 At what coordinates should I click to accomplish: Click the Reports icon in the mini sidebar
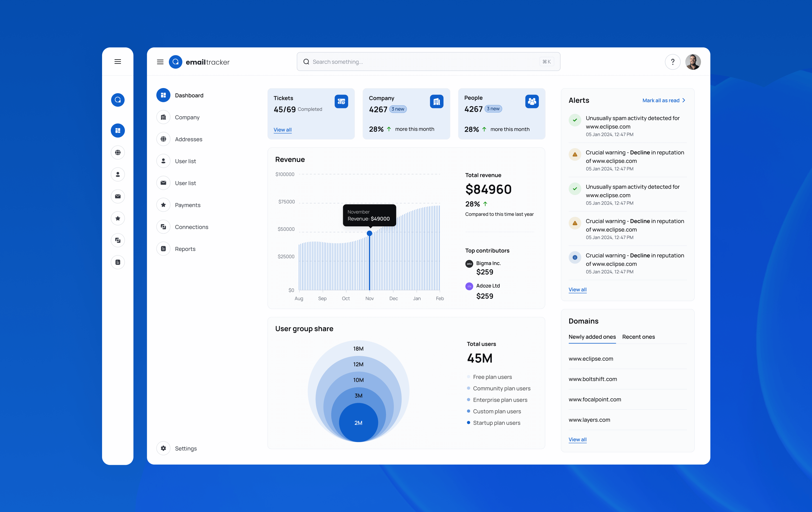tap(118, 262)
